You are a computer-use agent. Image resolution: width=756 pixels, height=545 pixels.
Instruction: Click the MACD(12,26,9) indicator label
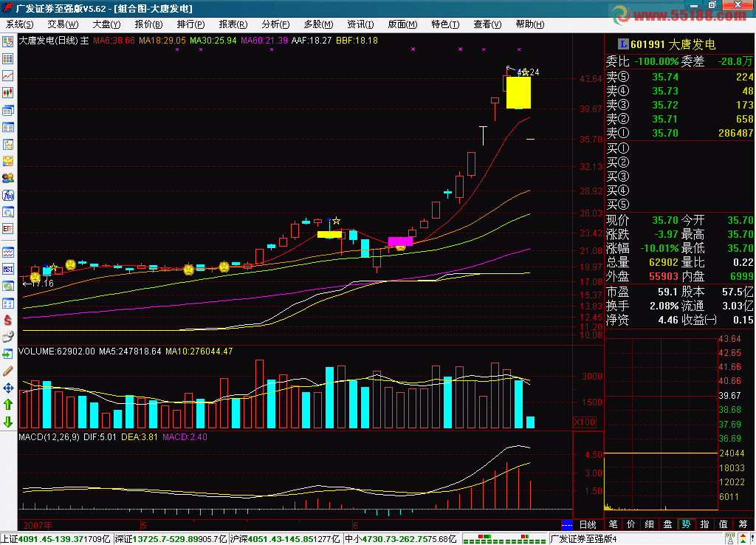point(49,437)
